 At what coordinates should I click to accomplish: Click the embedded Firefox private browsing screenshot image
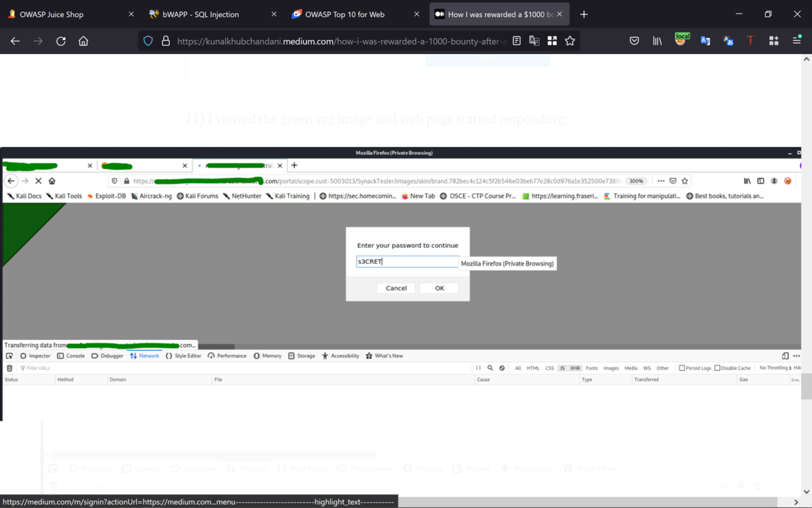(401, 284)
